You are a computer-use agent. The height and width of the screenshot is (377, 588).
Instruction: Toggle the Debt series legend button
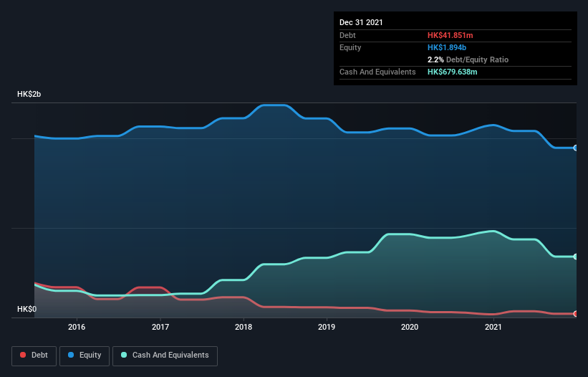34,355
